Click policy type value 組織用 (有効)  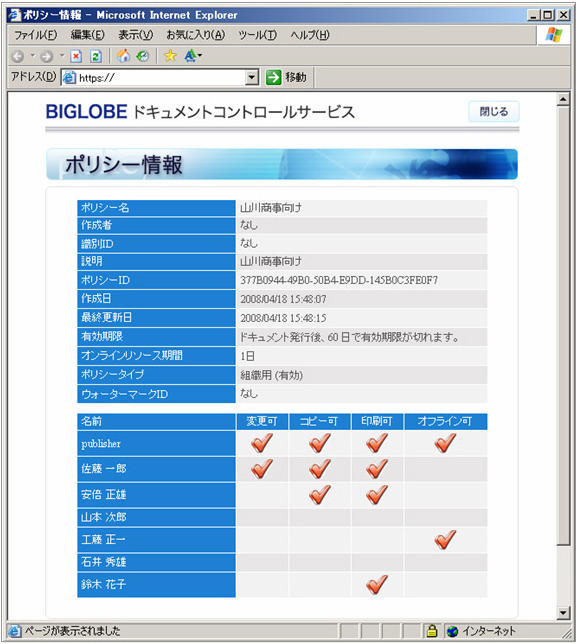(x=272, y=375)
